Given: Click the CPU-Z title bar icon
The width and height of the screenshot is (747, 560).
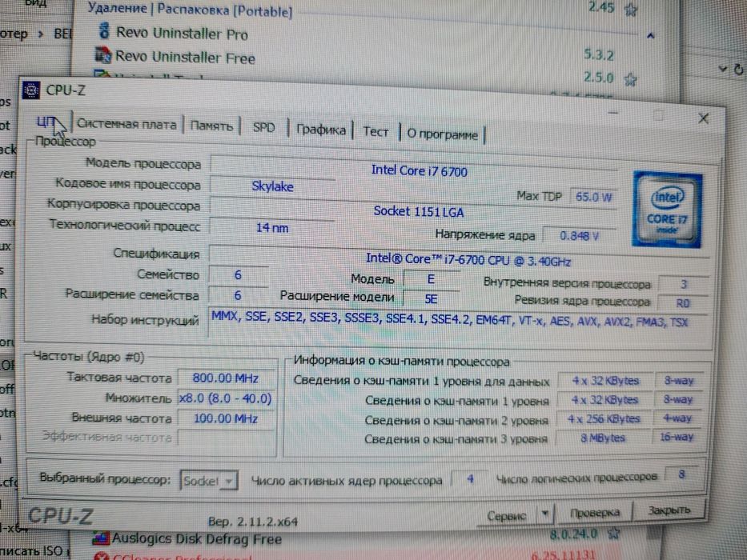Looking at the screenshot, I should tap(31, 90).
